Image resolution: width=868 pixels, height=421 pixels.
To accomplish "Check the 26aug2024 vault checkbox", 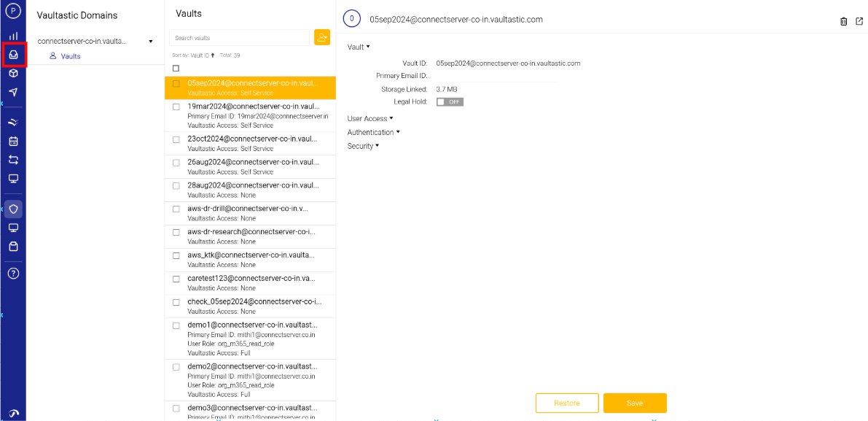I will 176,162.
